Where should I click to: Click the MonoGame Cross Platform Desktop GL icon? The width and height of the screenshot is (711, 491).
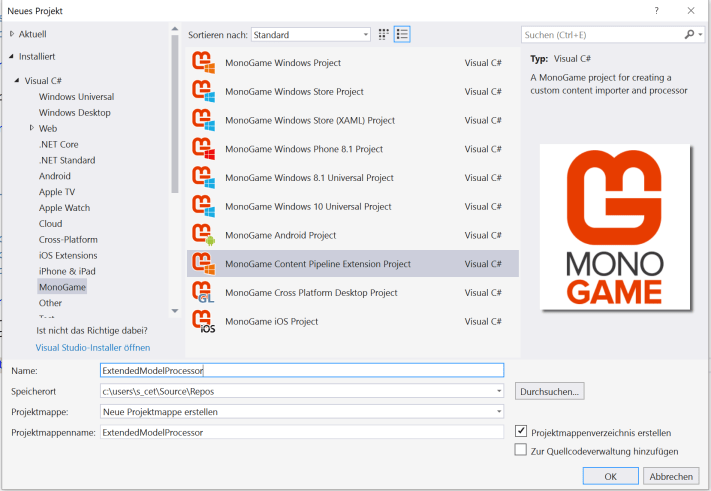[203, 292]
